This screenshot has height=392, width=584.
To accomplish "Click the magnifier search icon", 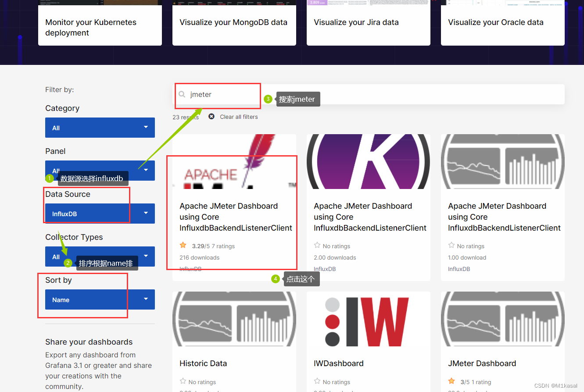I will click(182, 94).
